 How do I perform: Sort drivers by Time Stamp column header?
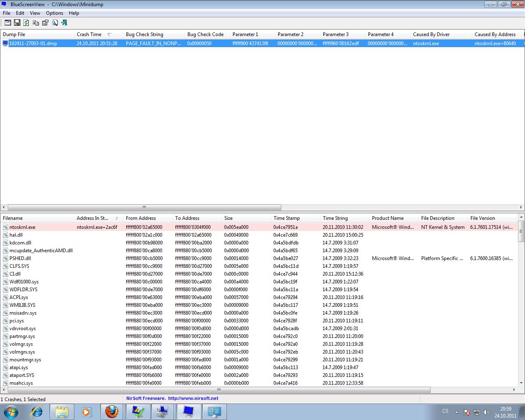[x=295, y=218]
